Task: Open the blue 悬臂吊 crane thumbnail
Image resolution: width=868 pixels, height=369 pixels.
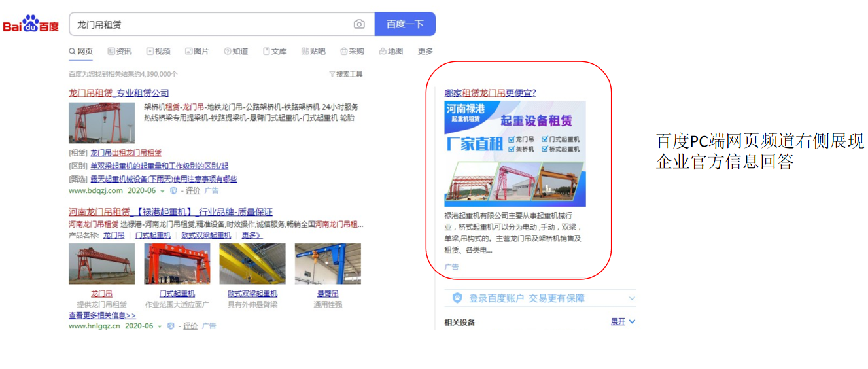Action: [328, 264]
